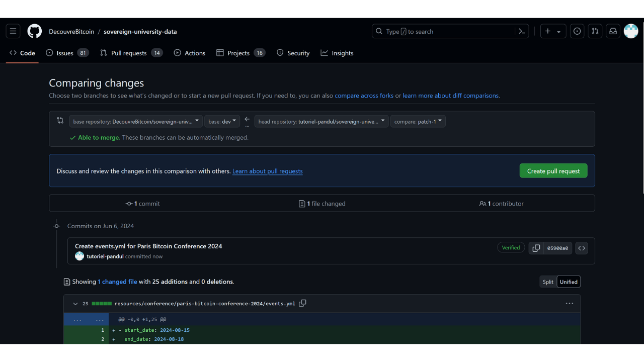Open the base repository dropdown
Viewport: 644px width, 362px height.
click(135, 121)
